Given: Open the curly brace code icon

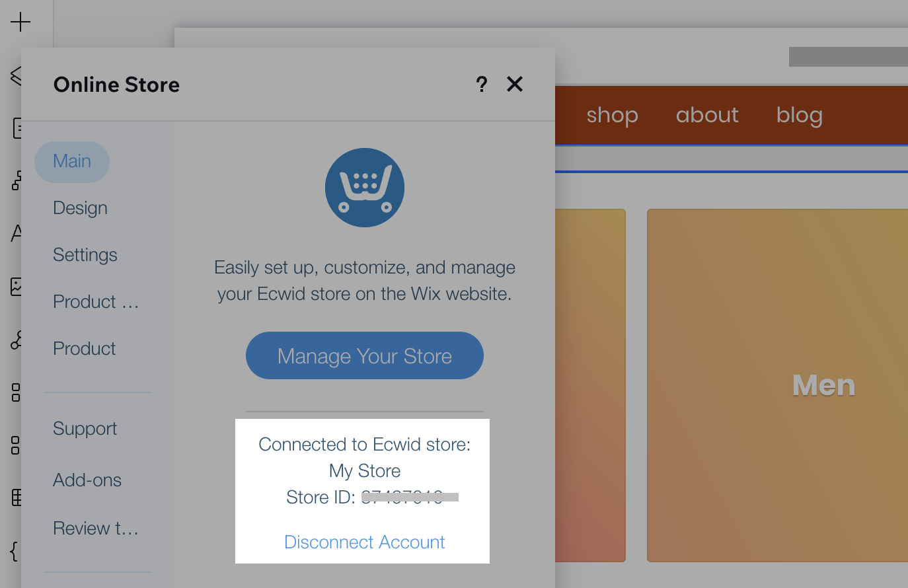Looking at the screenshot, I should click(14, 550).
